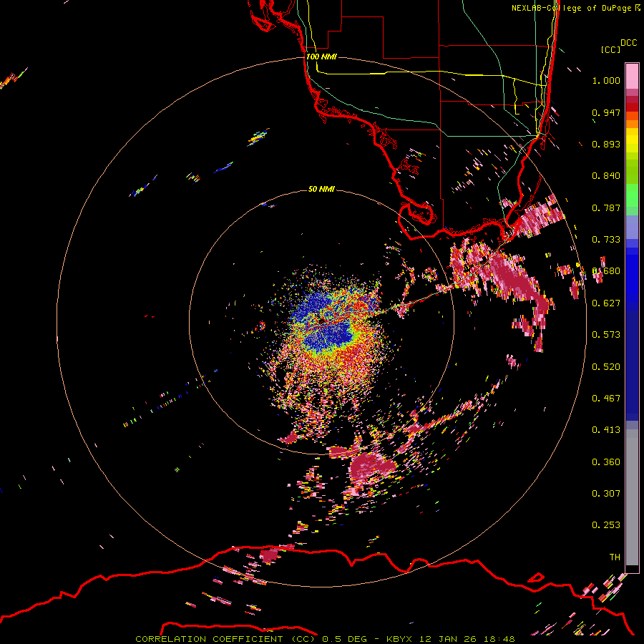Click the 0.520 color scale value
Viewport: 644px width, 644px height.
click(x=606, y=367)
